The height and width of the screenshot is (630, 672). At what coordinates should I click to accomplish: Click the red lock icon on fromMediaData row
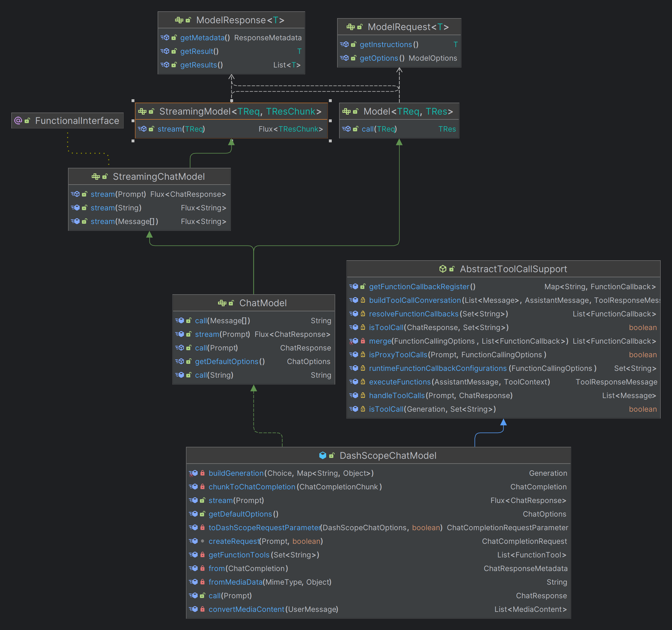click(202, 582)
